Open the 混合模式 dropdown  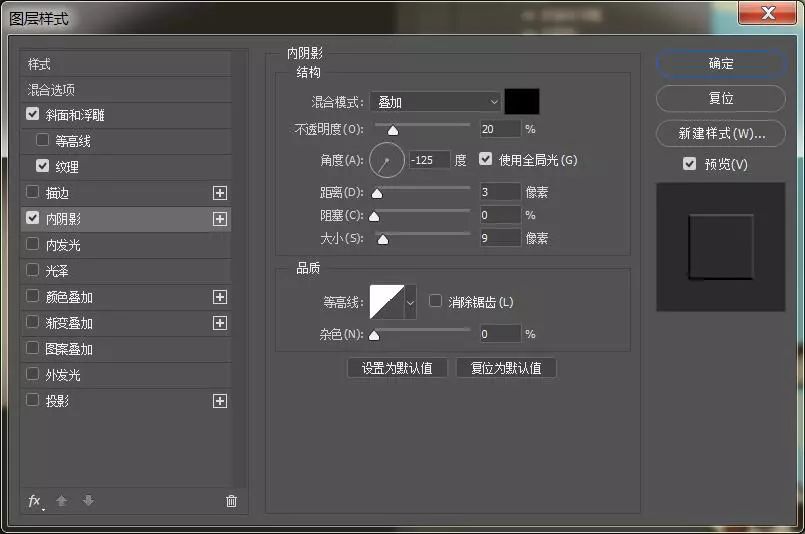click(435, 102)
